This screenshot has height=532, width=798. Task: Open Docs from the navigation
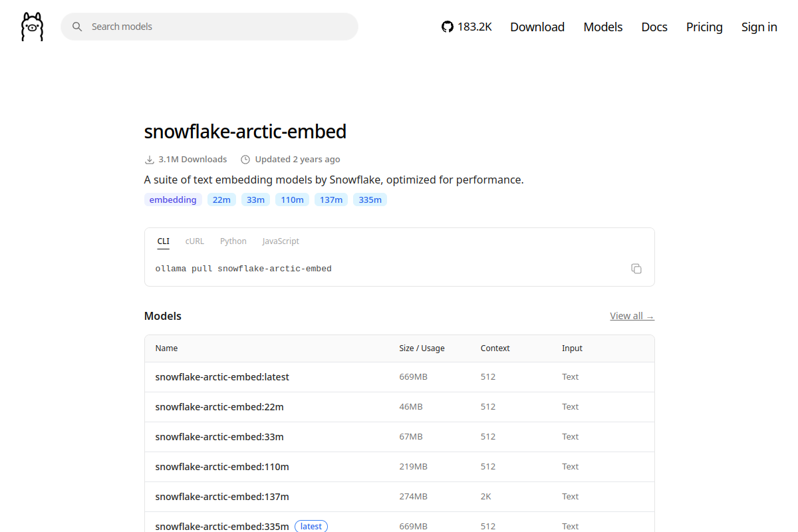[654, 27]
